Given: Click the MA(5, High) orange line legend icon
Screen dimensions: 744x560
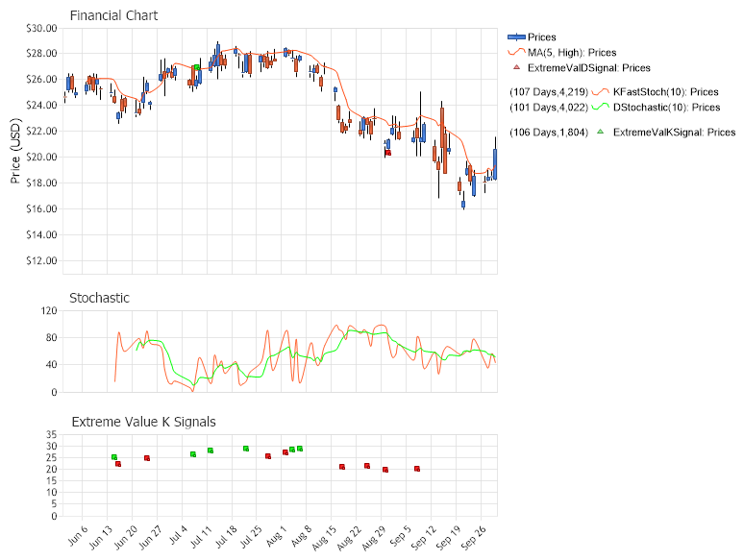Looking at the screenshot, I should point(516,53).
